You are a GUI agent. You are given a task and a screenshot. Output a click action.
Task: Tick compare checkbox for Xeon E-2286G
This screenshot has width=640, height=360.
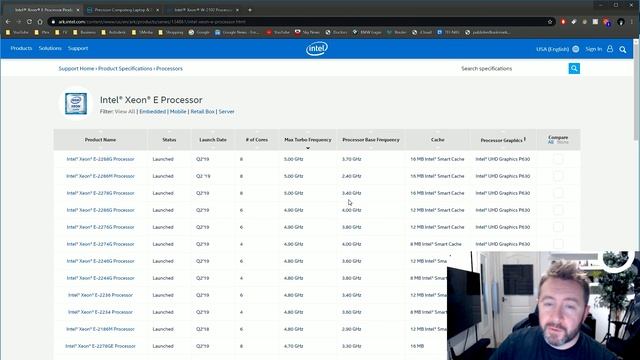558,210
